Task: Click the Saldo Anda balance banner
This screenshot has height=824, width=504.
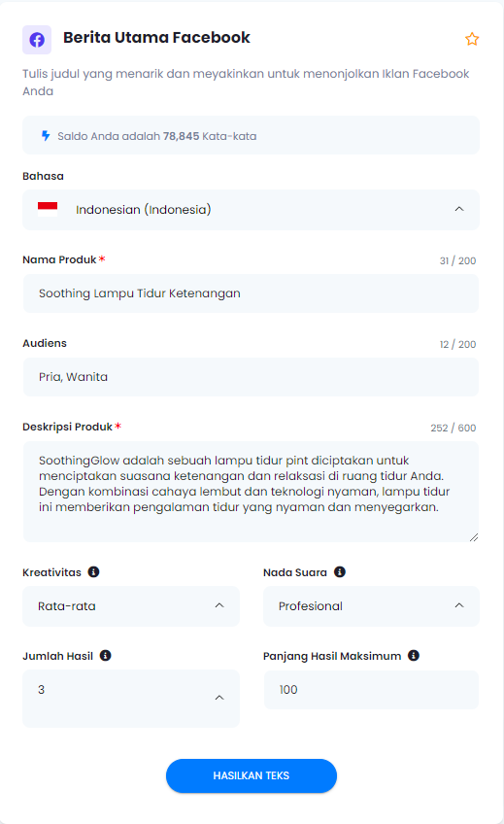Action: coord(251,136)
